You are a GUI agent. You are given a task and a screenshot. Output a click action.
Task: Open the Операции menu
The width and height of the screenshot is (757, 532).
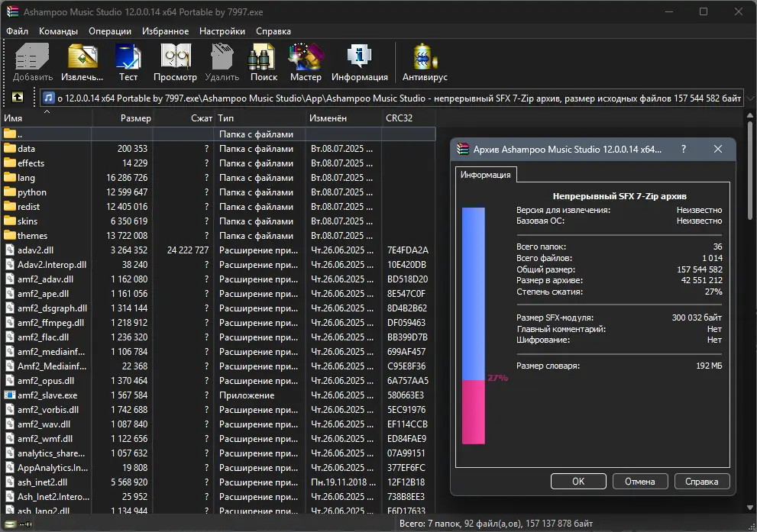(109, 31)
